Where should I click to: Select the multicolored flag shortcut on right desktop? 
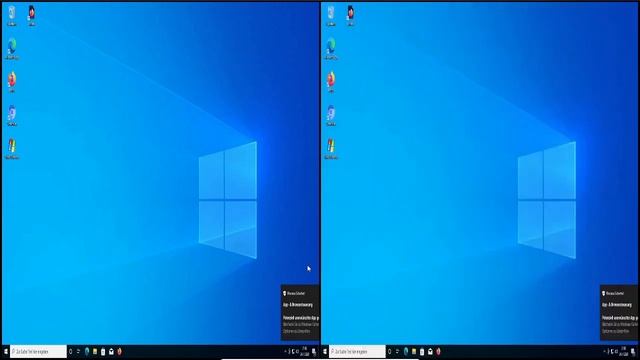click(331, 148)
